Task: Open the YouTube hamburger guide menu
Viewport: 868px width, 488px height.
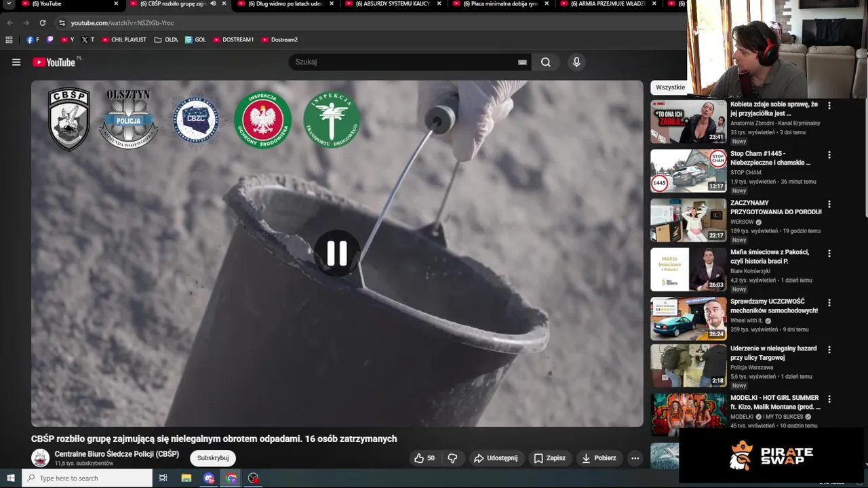Action: 16,62
